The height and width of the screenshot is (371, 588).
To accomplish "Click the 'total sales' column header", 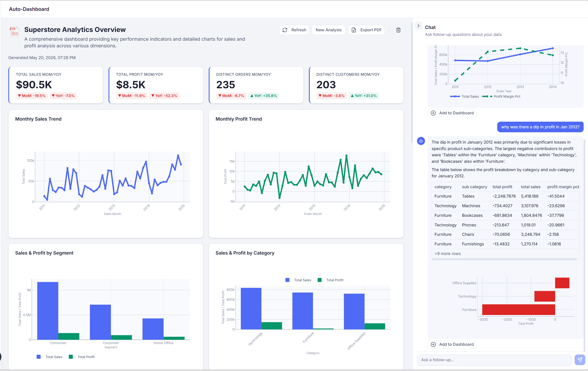I will click(530, 187).
